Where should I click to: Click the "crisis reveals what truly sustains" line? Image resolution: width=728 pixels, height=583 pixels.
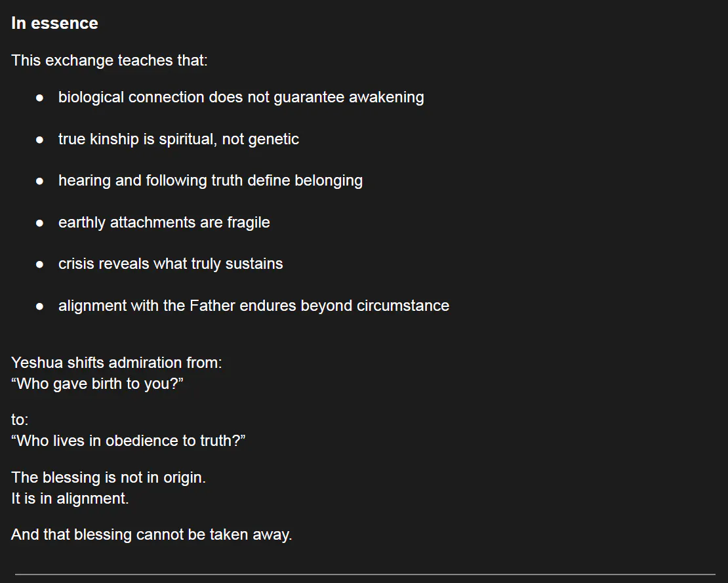point(171,264)
